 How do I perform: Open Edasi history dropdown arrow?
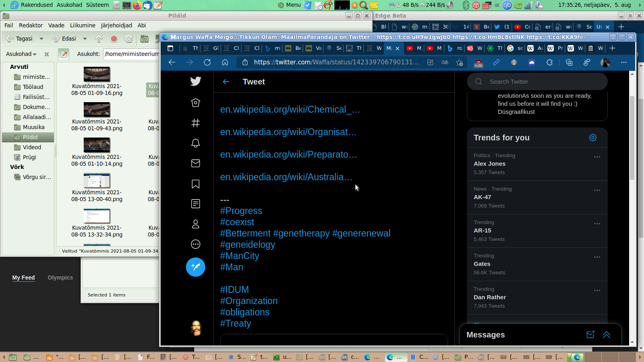pos(85,39)
